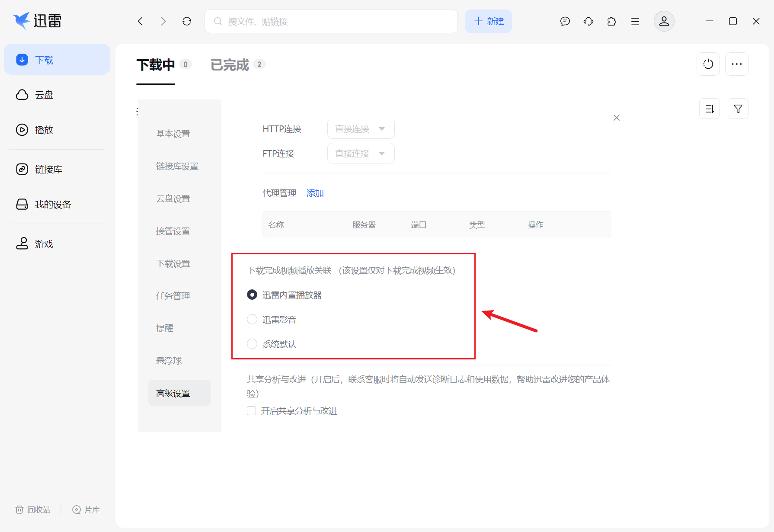The image size is (774, 532).
Task: Open 高级设置 settings category
Action: (179, 393)
